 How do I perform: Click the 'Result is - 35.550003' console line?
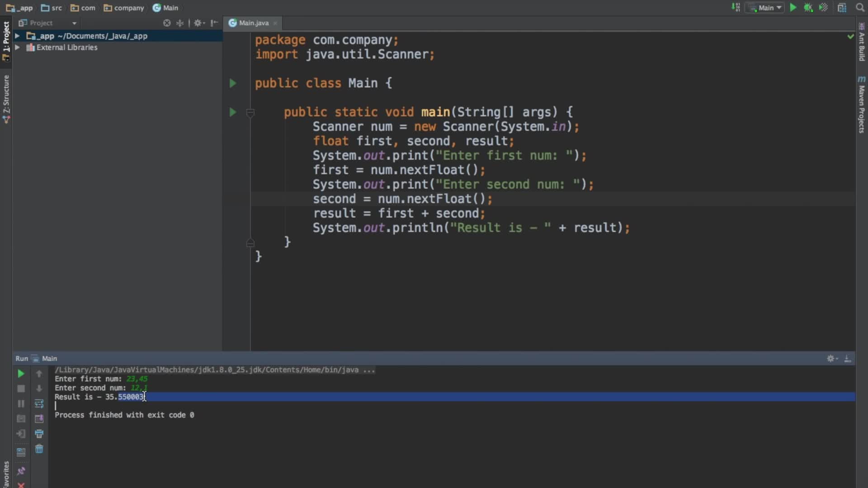point(99,397)
